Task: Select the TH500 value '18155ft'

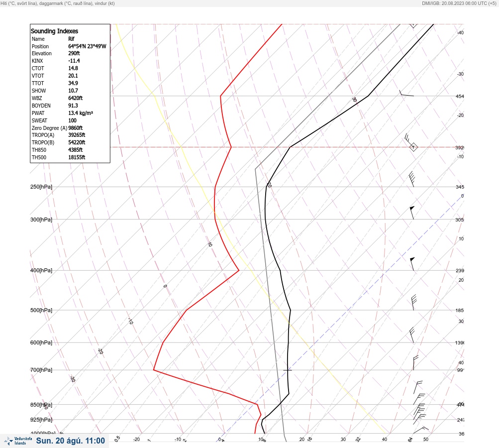Action: (77, 158)
